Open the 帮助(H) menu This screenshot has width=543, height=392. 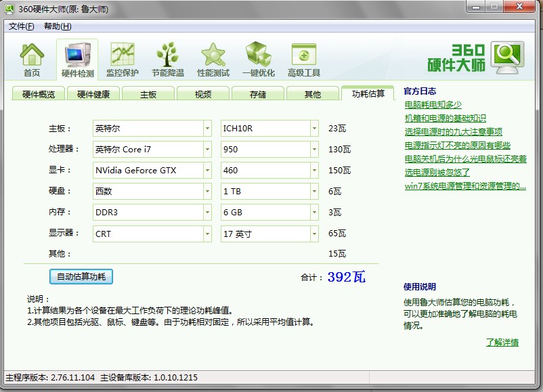click(58, 26)
